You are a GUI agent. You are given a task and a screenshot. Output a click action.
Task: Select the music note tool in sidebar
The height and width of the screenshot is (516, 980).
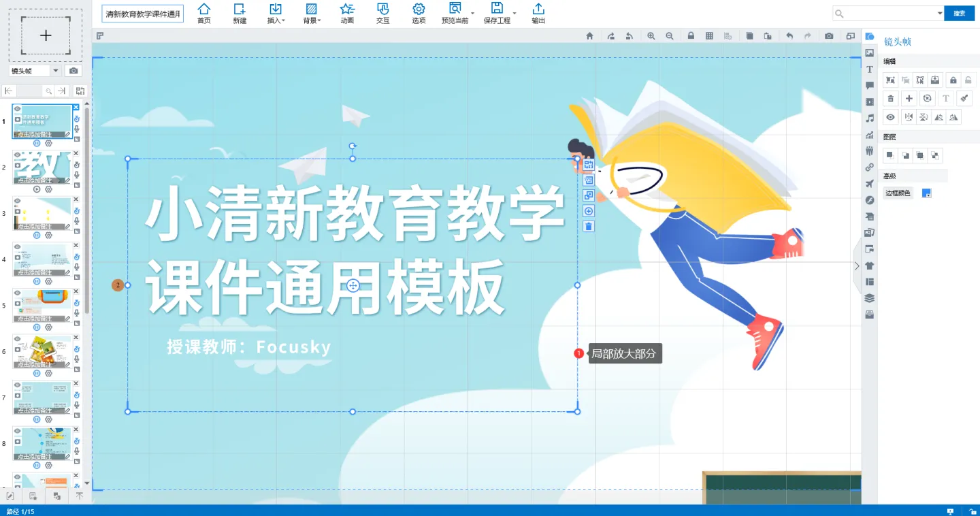tap(870, 118)
